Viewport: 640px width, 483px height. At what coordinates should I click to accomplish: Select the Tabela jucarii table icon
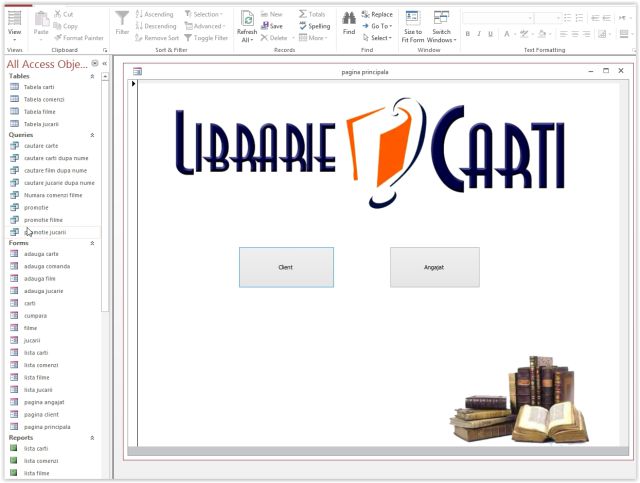pyautogui.click(x=14, y=124)
